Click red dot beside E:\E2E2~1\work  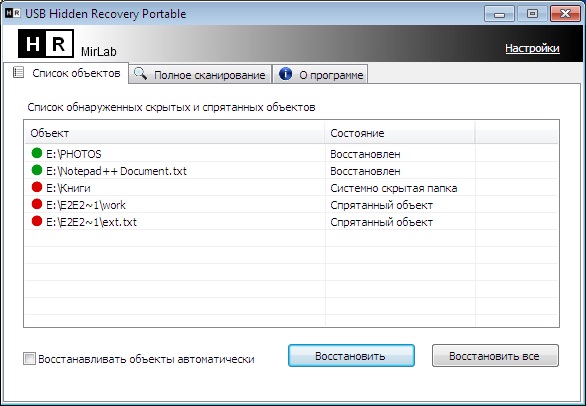tap(37, 204)
